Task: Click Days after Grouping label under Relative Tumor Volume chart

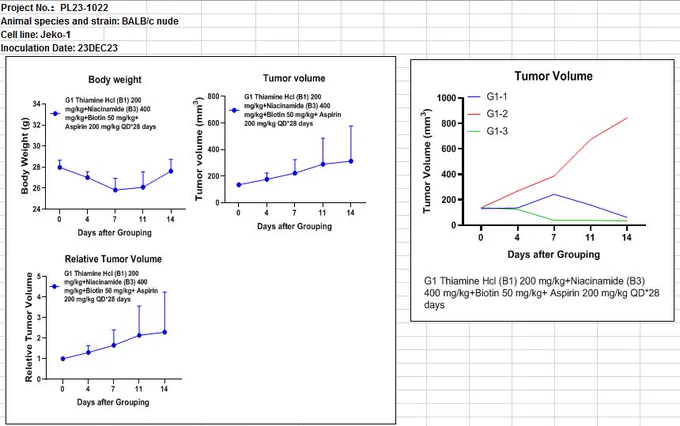Action: [x=113, y=402]
